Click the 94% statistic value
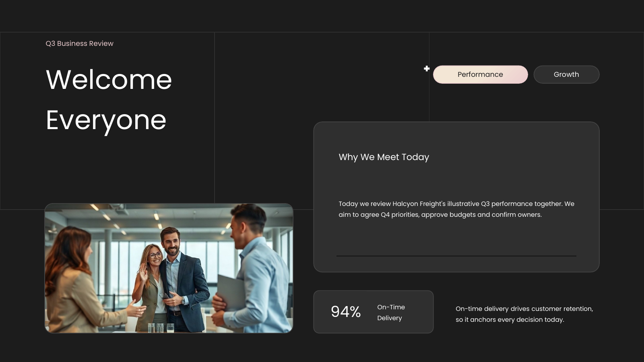The image size is (644, 362). pyautogui.click(x=346, y=312)
